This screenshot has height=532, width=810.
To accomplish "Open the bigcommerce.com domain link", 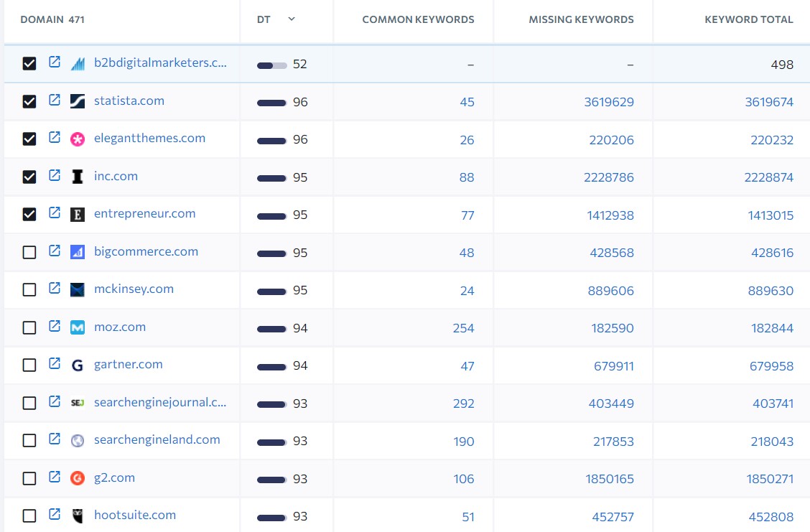I will [x=146, y=251].
